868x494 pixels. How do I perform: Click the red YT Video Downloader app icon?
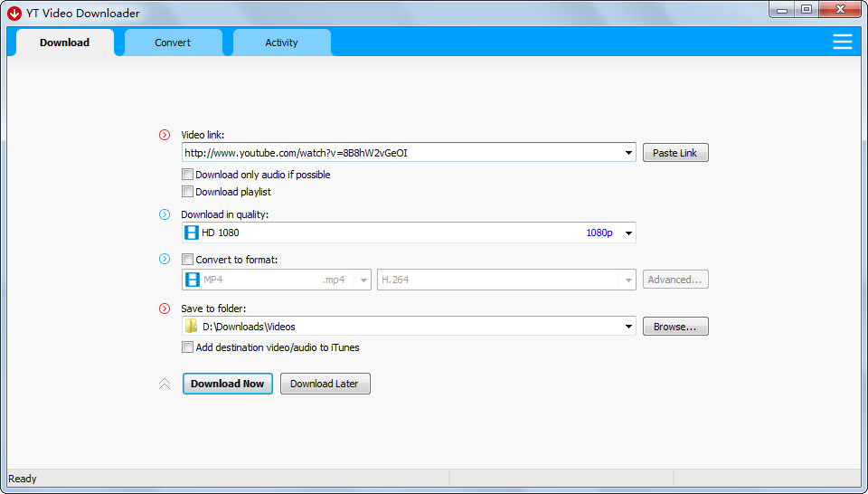coord(14,13)
